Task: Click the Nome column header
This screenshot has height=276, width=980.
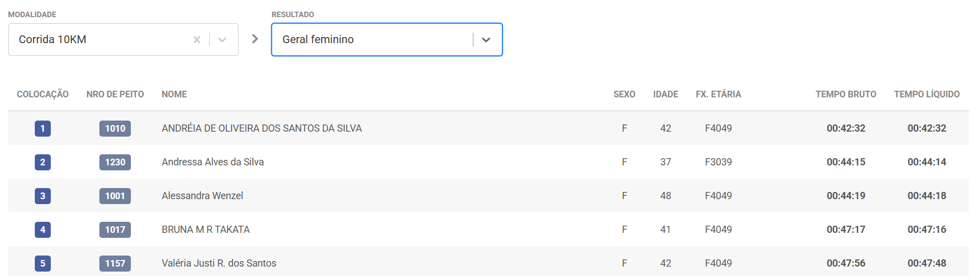Action: pos(174,94)
